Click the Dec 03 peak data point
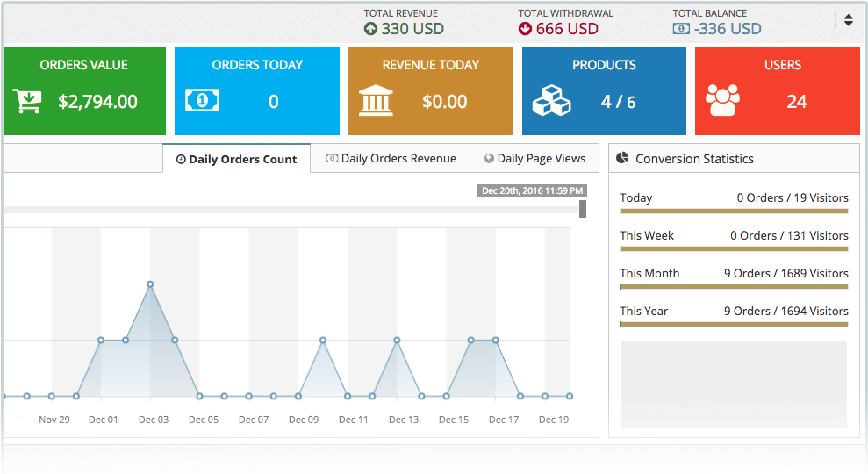 click(x=150, y=284)
